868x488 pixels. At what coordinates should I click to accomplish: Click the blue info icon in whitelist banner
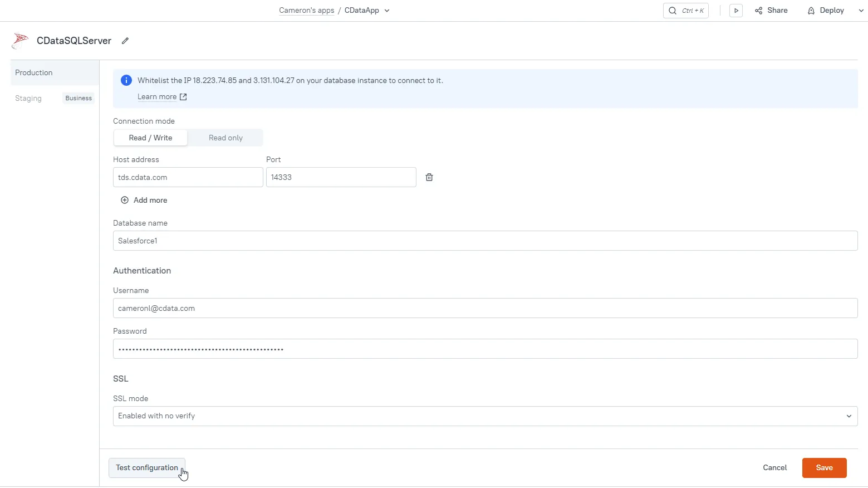[x=126, y=80]
